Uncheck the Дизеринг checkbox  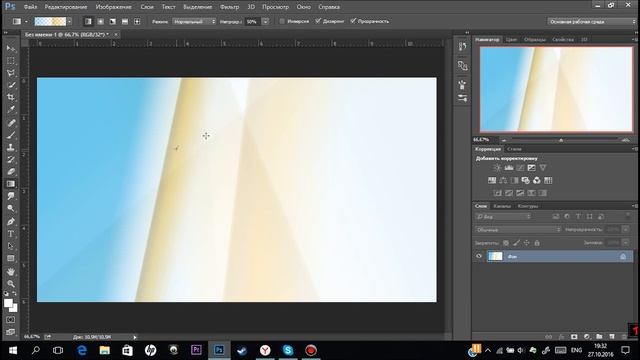coord(318,21)
